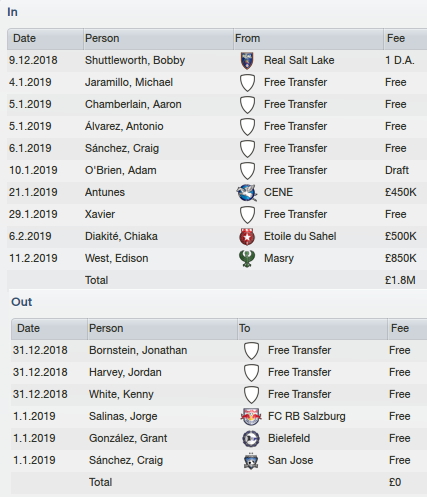The height and width of the screenshot is (497, 427).
Task: Sort In table by Person column header
Action: coord(158,39)
